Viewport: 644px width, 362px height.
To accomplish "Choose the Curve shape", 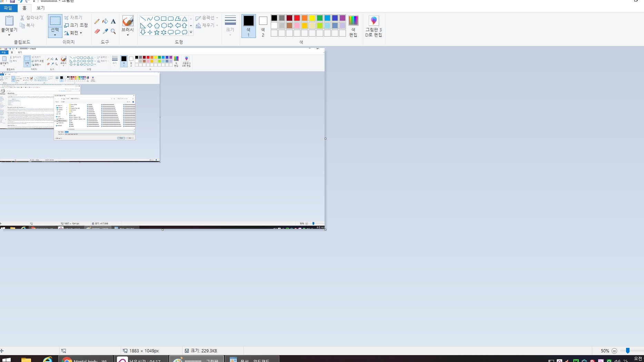I will 150,19.
